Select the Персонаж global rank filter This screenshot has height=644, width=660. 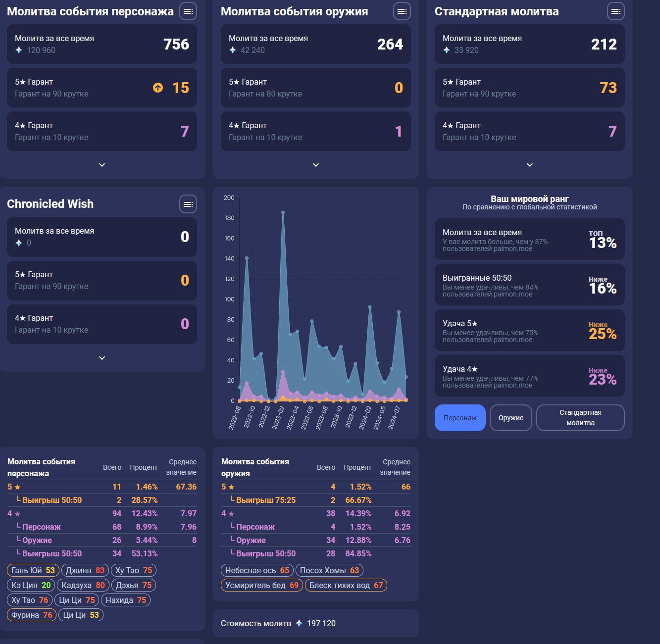click(460, 418)
